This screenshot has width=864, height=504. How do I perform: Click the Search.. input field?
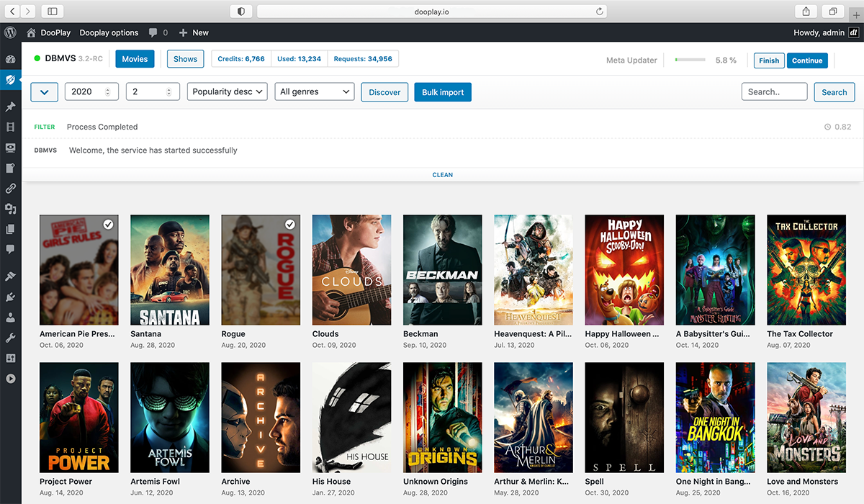(x=774, y=92)
